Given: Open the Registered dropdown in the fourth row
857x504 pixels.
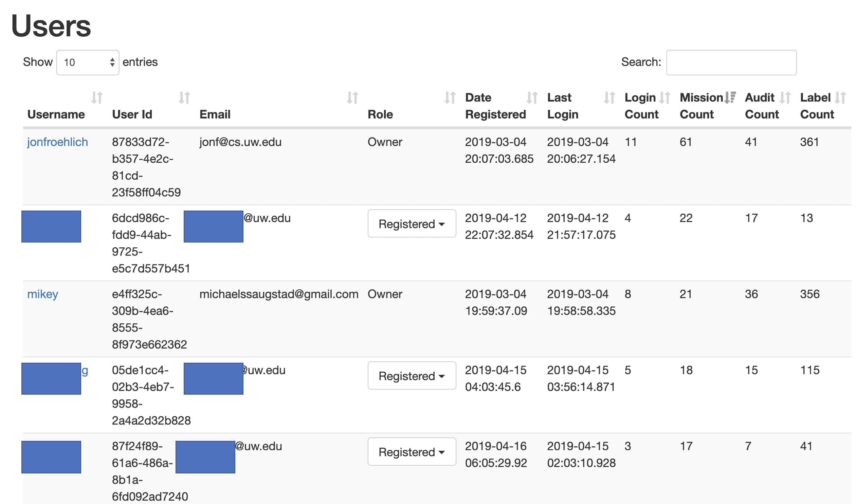Looking at the screenshot, I should 412,376.
